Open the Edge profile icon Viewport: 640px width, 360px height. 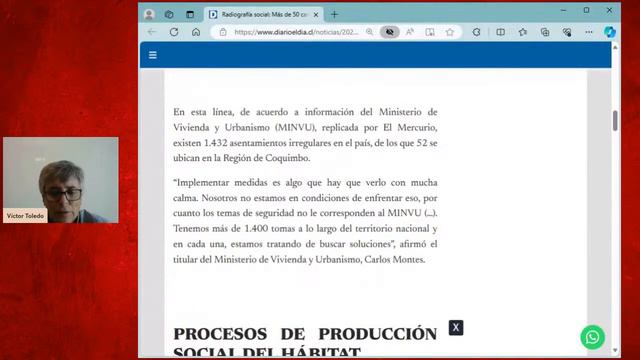[x=149, y=15]
